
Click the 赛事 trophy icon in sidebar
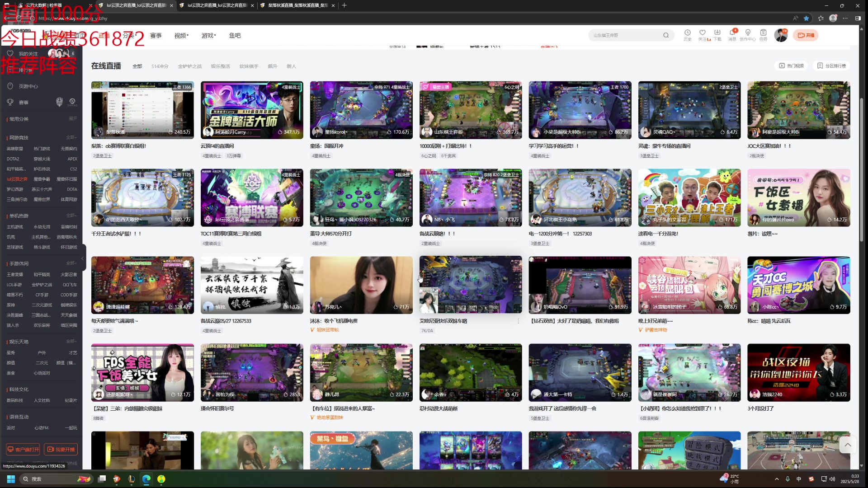(x=10, y=102)
